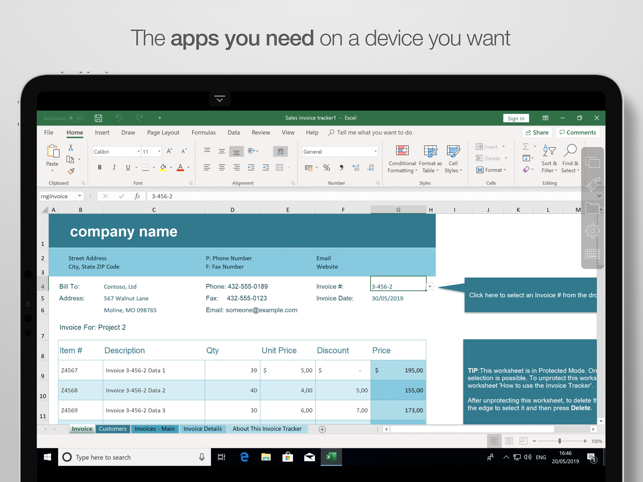Open the General number format dropdown
Viewport: 643px width, 482px height.
(x=375, y=152)
